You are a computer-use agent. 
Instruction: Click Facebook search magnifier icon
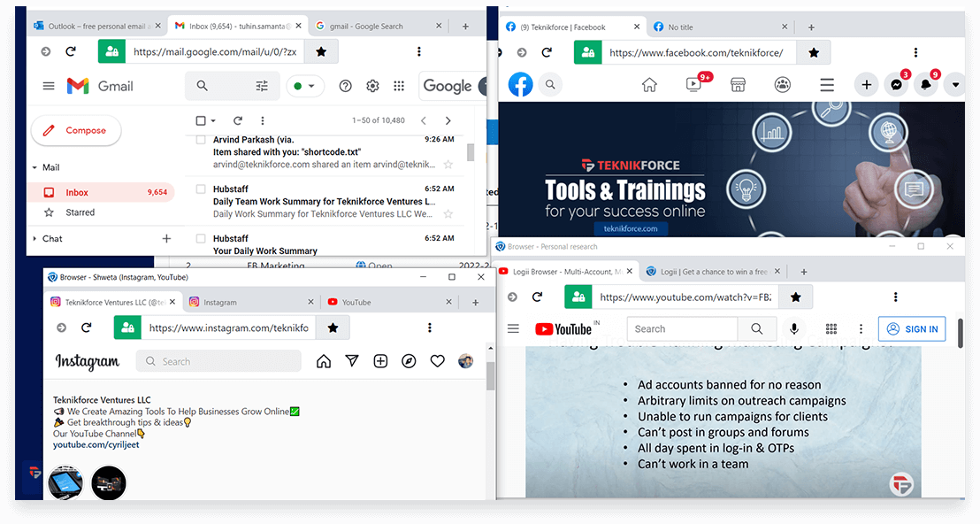pyautogui.click(x=550, y=84)
